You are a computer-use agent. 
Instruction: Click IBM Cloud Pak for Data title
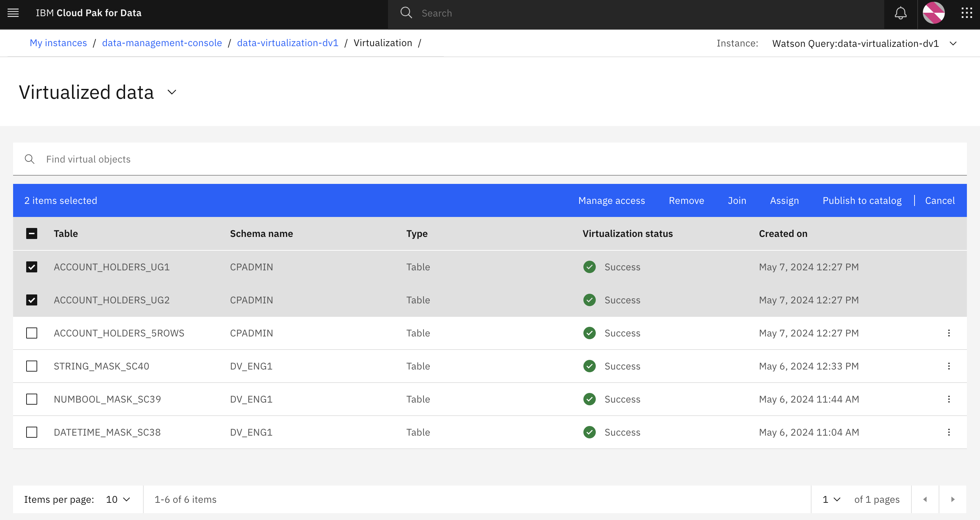(89, 13)
